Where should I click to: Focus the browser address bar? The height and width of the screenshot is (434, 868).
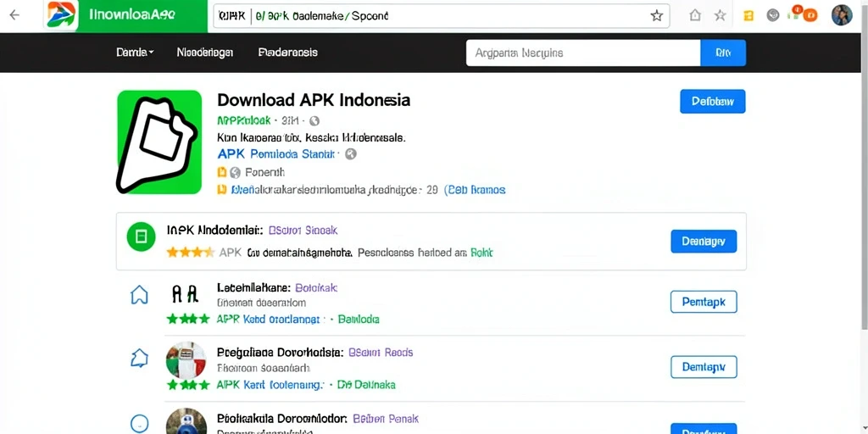441,16
